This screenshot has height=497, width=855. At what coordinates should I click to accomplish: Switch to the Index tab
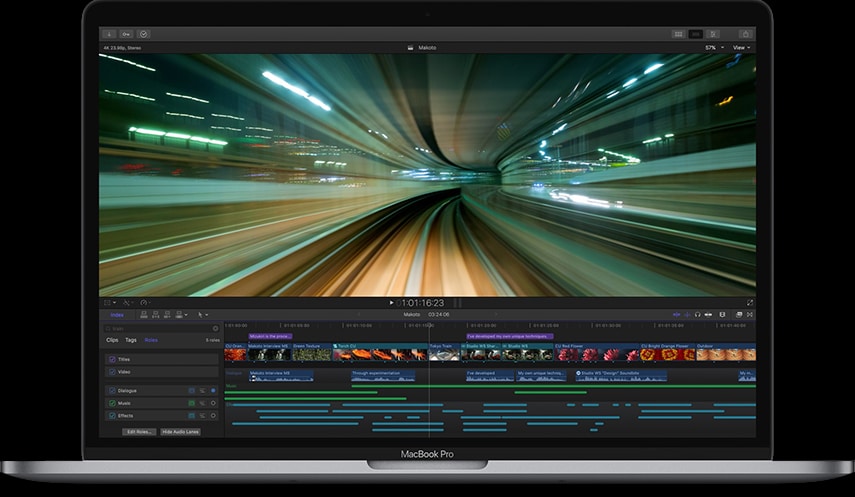tap(117, 315)
